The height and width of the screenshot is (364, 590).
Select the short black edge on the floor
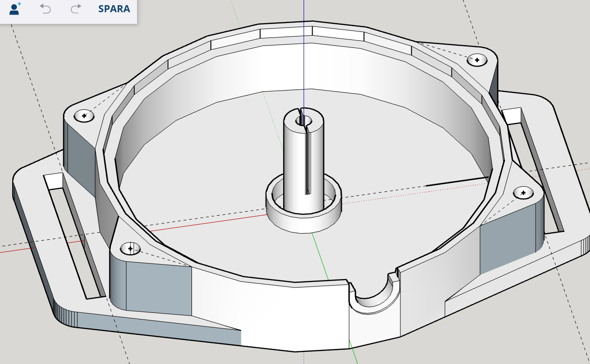(x=455, y=182)
